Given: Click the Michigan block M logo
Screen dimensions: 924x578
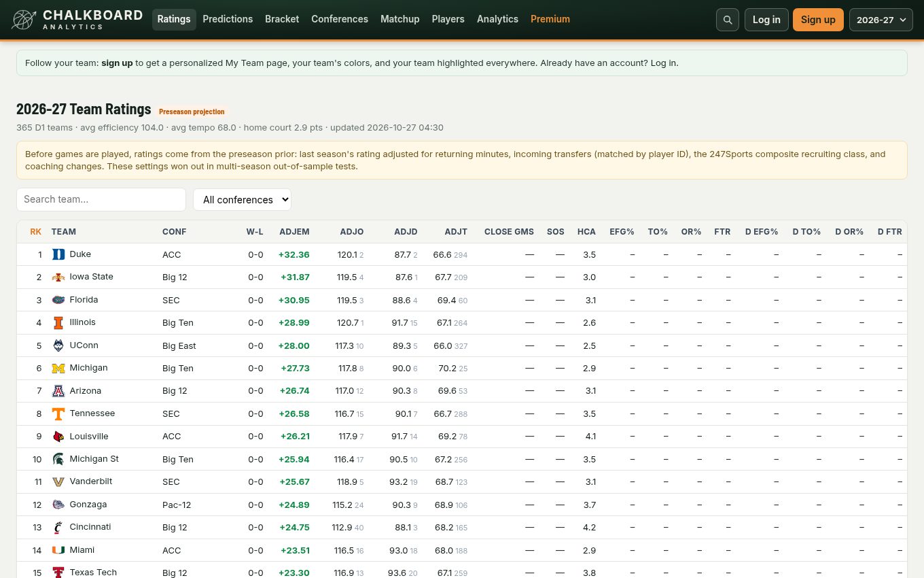Looking at the screenshot, I should pos(58,369).
